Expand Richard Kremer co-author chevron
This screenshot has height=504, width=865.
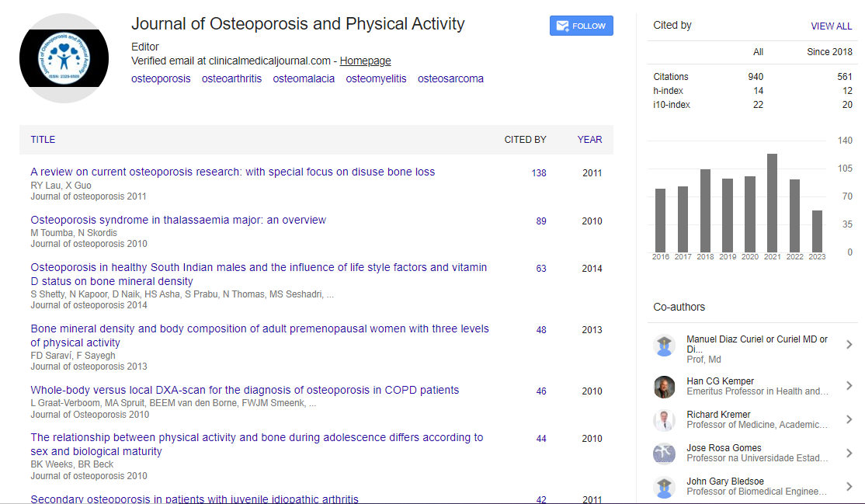[x=849, y=419]
